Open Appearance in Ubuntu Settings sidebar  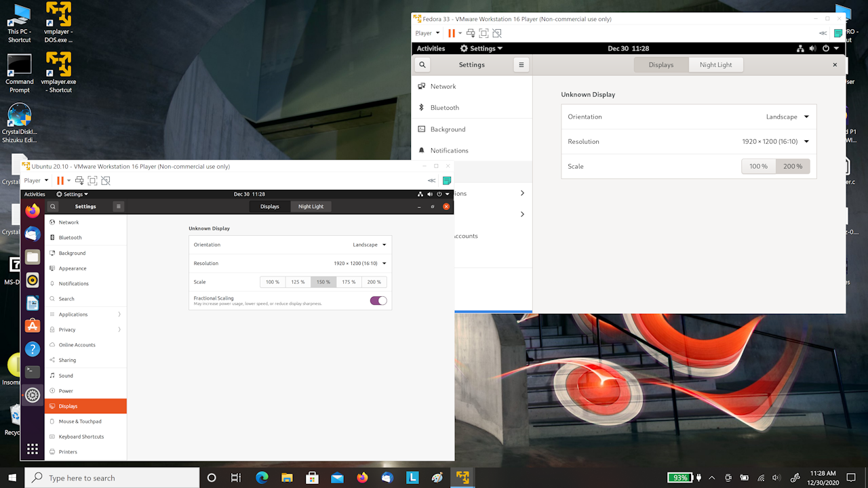click(x=85, y=268)
